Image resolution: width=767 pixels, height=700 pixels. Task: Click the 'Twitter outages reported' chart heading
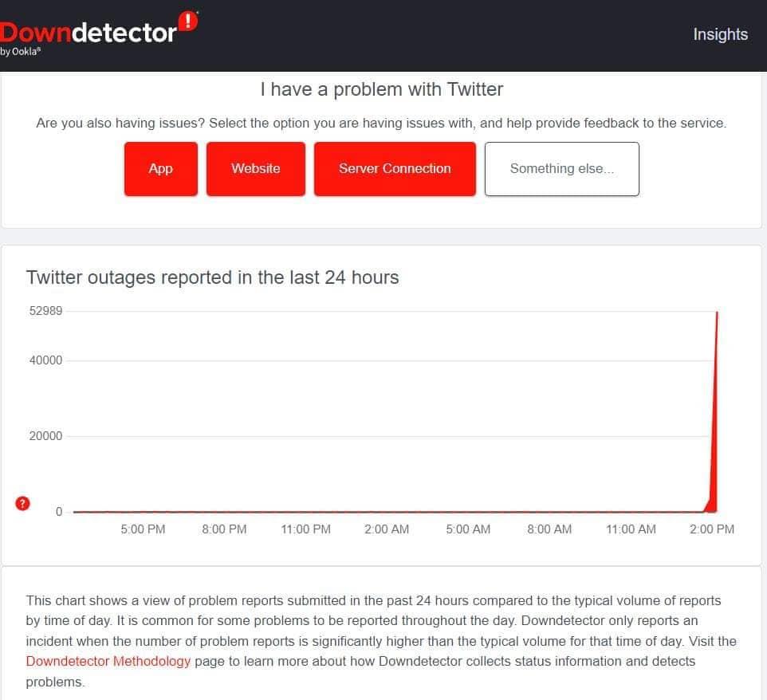(x=212, y=277)
